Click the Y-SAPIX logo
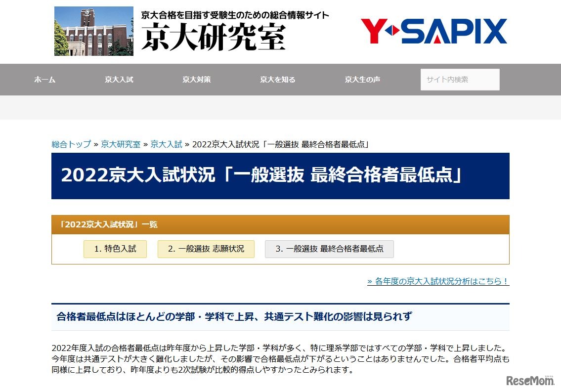The width and height of the screenshot is (561, 392). coord(432,31)
